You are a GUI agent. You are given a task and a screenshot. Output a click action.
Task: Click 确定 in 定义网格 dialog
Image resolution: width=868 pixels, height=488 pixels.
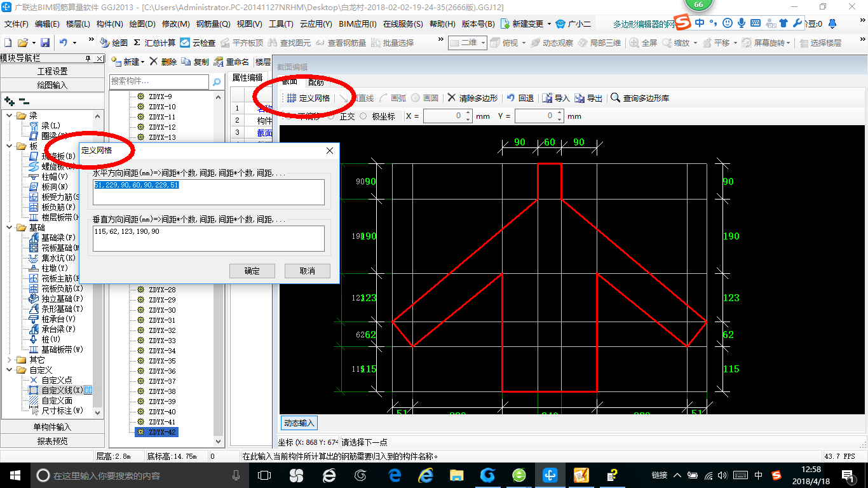coord(252,271)
